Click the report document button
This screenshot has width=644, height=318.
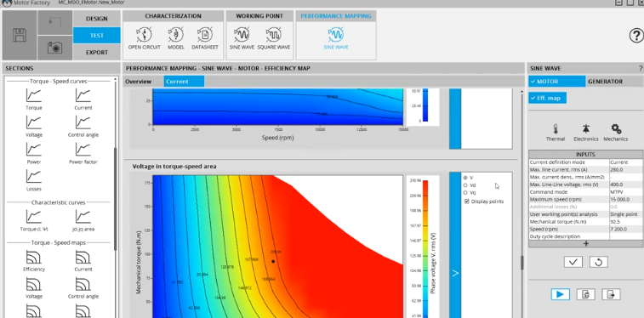click(585, 294)
